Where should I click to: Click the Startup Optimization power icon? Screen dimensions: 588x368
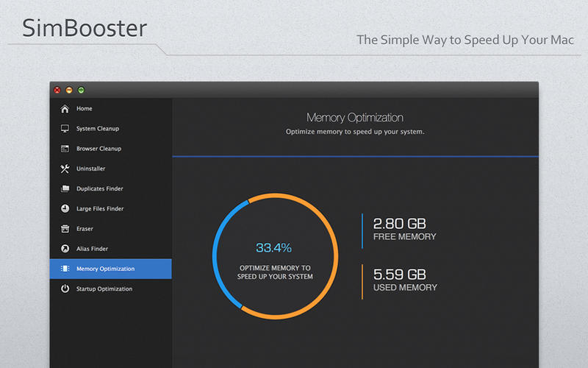(65, 289)
